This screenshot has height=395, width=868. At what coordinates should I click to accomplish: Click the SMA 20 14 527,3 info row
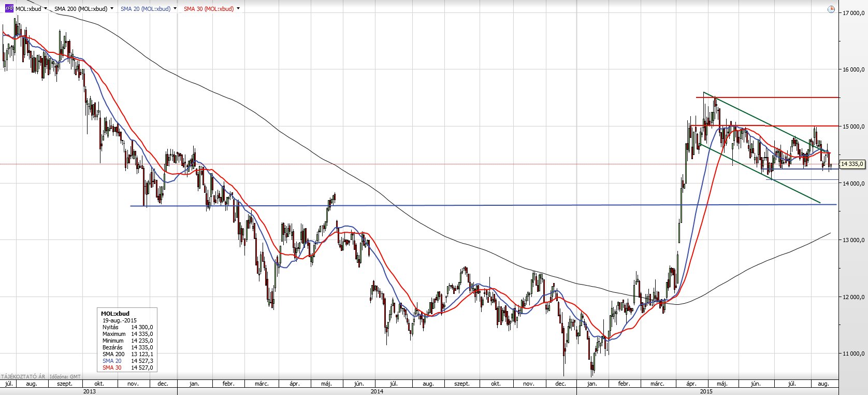point(127,361)
